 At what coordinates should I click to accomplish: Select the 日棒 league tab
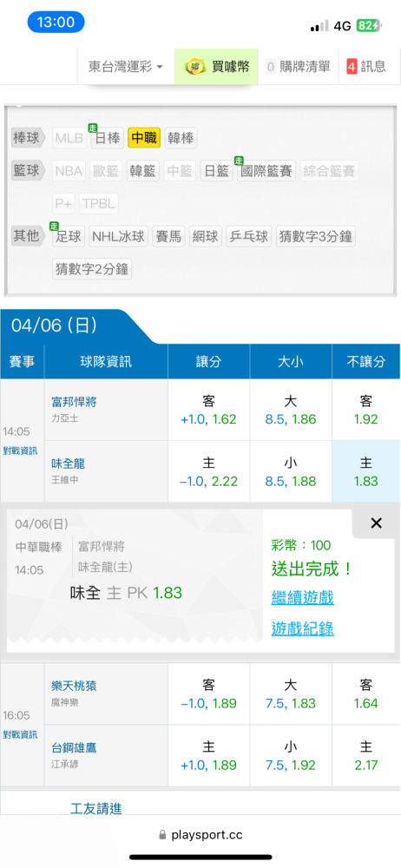pyautogui.click(x=108, y=138)
